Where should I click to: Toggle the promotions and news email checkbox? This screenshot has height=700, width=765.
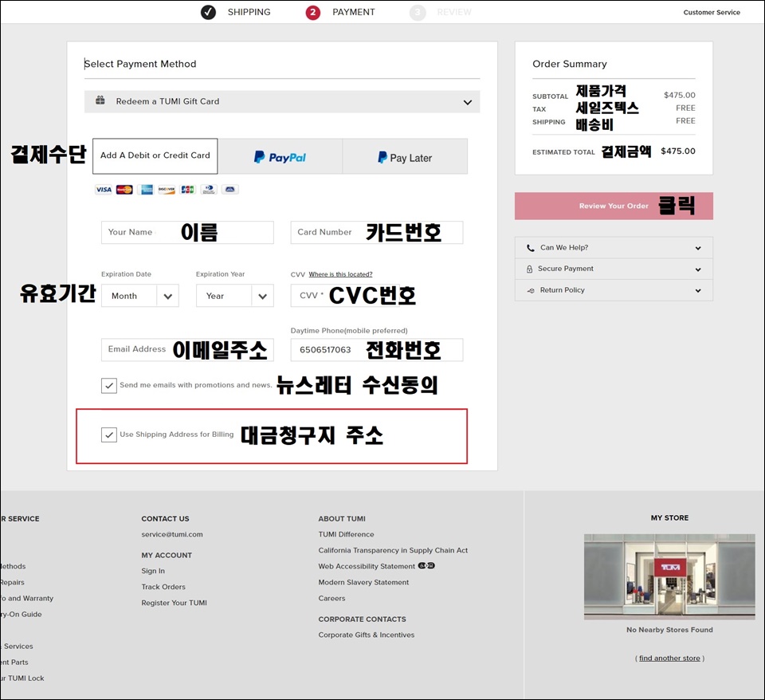click(x=109, y=385)
